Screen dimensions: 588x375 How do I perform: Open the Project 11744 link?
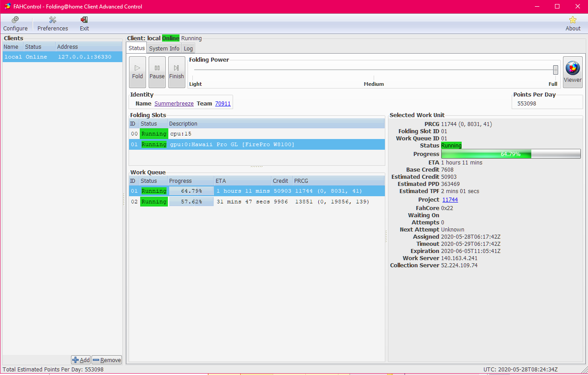tap(450, 200)
